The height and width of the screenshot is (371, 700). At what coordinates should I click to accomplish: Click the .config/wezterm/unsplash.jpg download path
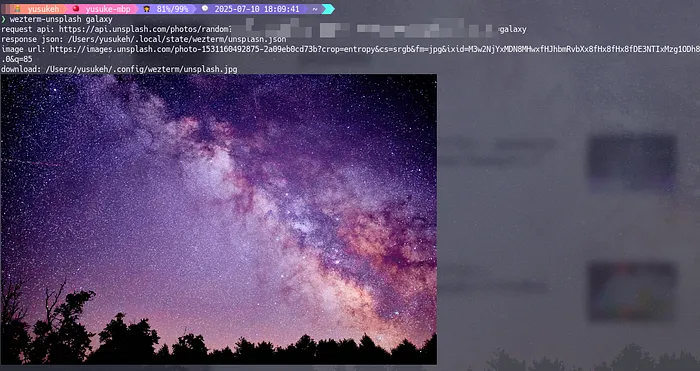(x=142, y=69)
